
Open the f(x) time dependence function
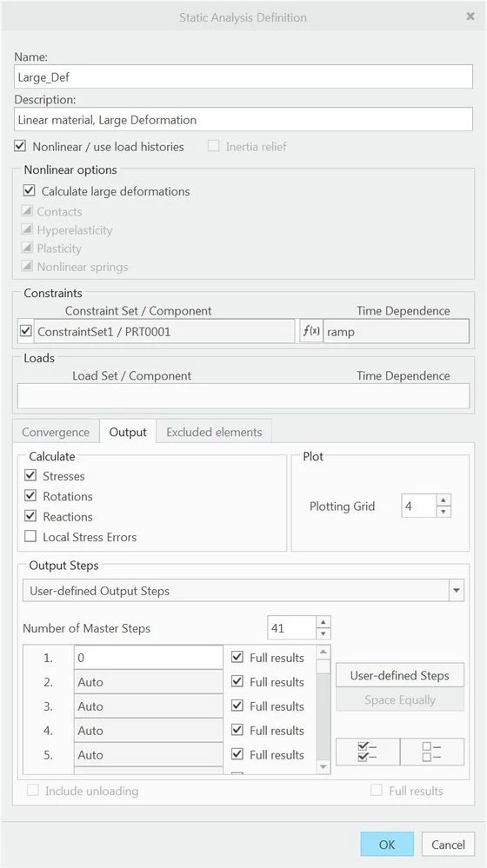click(x=310, y=332)
